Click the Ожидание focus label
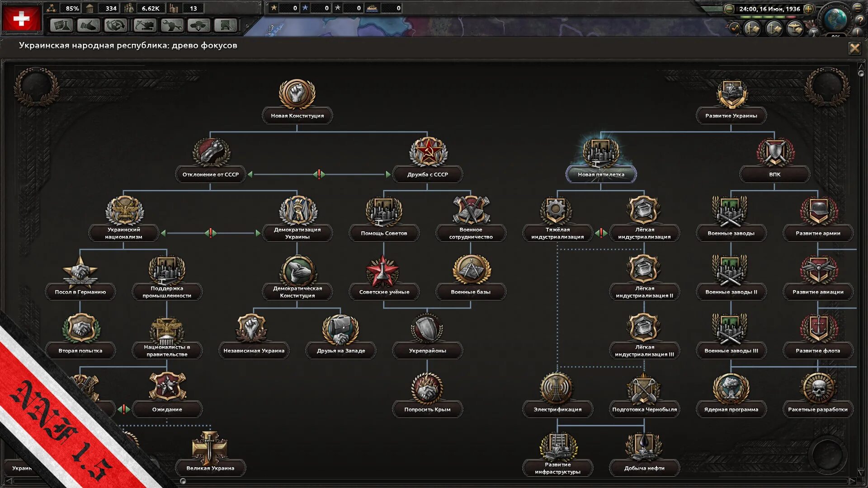868x488 pixels. coord(167,409)
